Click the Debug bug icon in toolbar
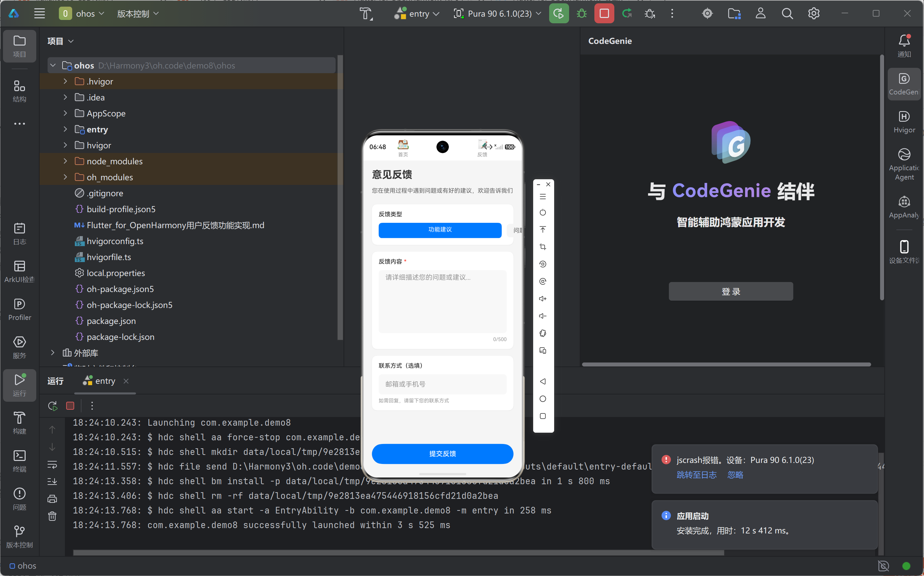Viewport: 924px width, 576px height. click(x=581, y=14)
